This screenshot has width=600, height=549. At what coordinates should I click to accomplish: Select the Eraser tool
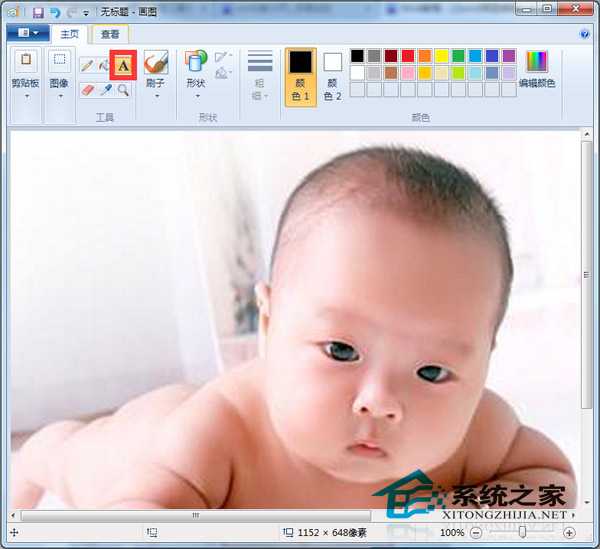coord(88,90)
